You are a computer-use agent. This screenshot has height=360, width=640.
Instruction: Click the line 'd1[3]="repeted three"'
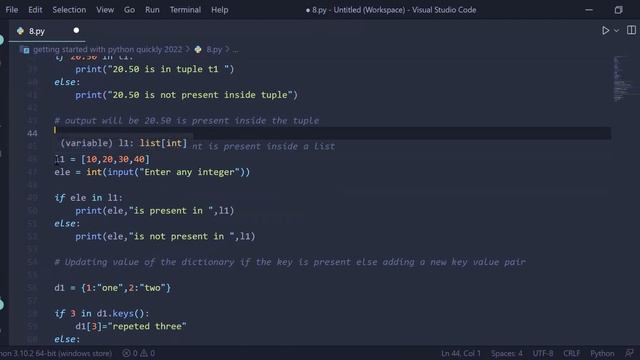[131, 327]
